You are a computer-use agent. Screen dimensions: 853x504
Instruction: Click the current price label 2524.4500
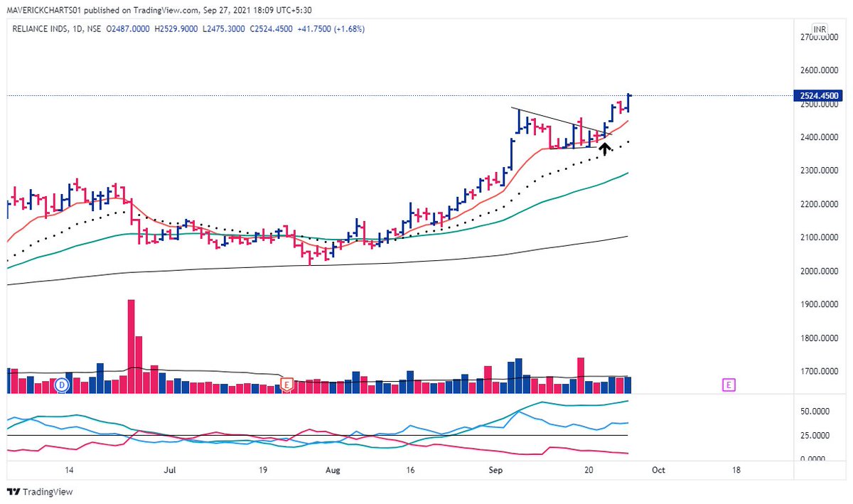(x=819, y=95)
